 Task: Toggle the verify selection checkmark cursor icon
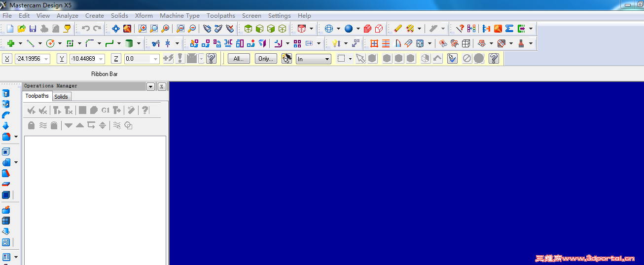[x=452, y=59]
